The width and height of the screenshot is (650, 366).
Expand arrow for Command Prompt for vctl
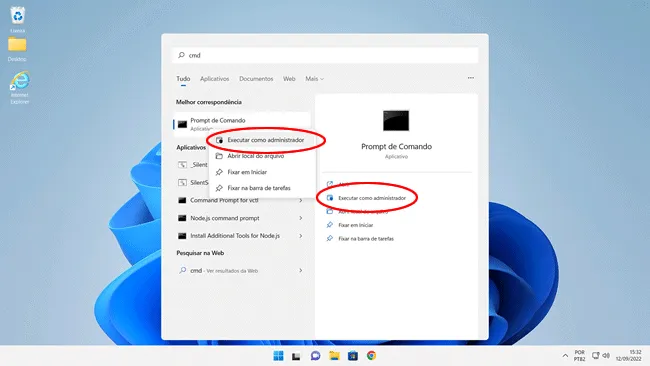click(x=301, y=200)
